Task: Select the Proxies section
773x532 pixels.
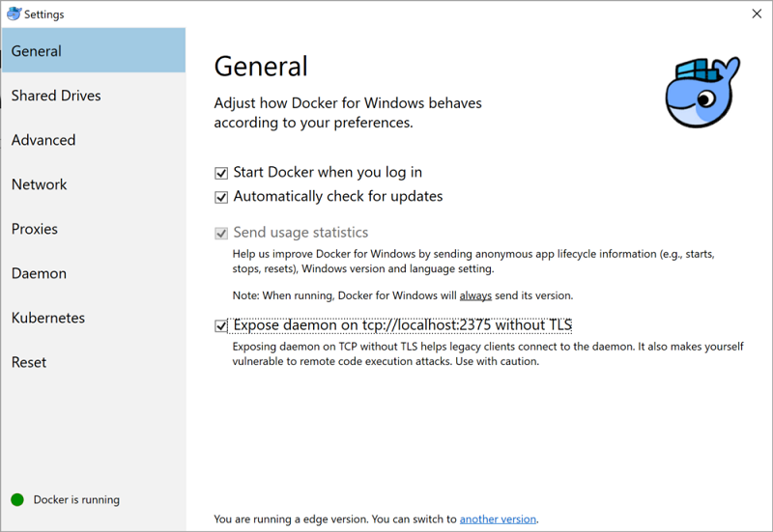Action: coord(35,229)
